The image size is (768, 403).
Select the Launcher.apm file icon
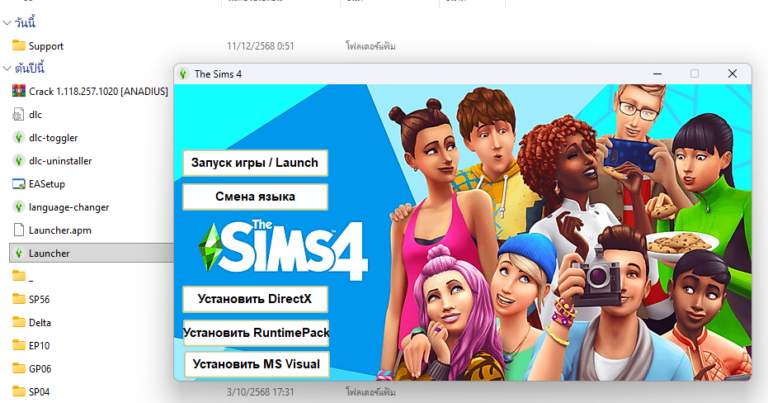coord(19,230)
